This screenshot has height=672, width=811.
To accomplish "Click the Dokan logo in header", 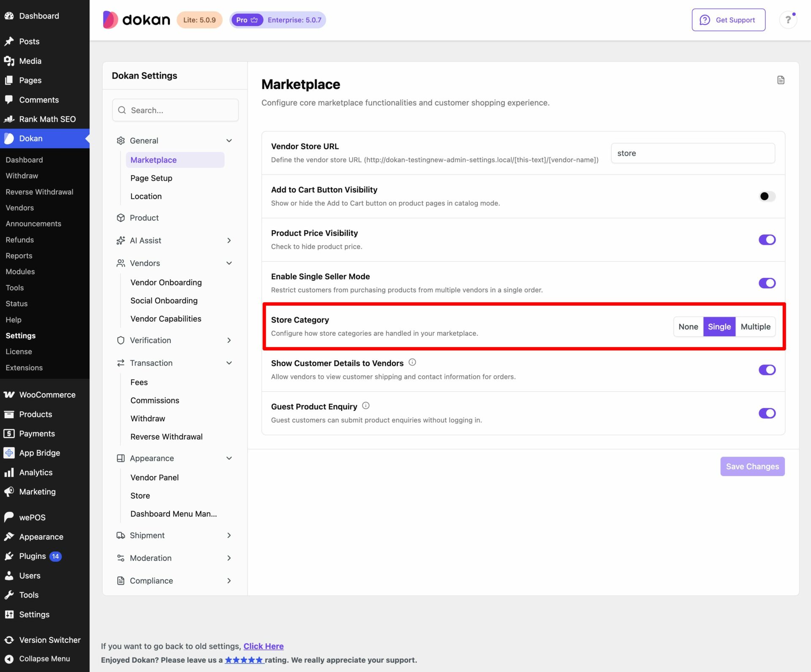I will [x=136, y=20].
